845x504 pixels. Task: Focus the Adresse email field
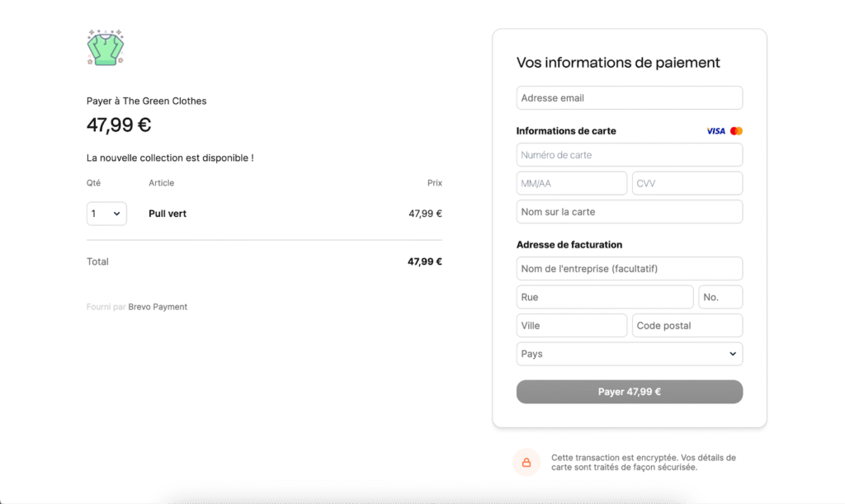point(629,98)
